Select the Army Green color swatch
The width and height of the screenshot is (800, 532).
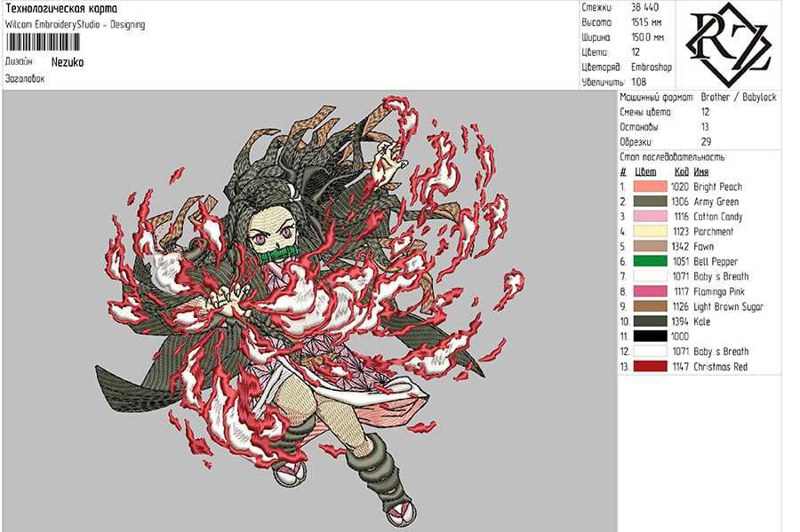tap(650, 202)
